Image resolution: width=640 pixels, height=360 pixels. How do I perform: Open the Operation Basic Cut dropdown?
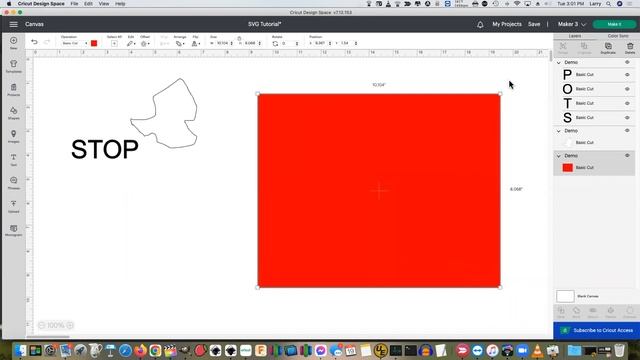tap(74, 43)
